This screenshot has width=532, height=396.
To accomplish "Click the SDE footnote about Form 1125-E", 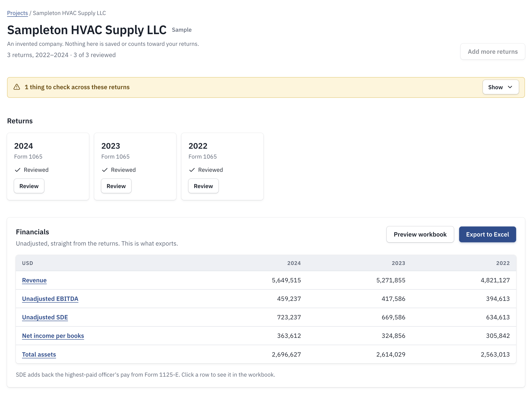I will [145, 374].
